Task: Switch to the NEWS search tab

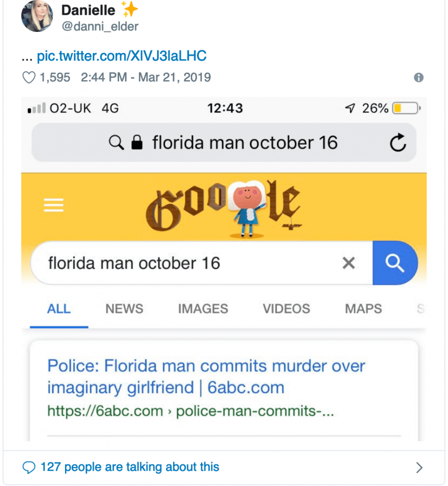Action: point(124,308)
